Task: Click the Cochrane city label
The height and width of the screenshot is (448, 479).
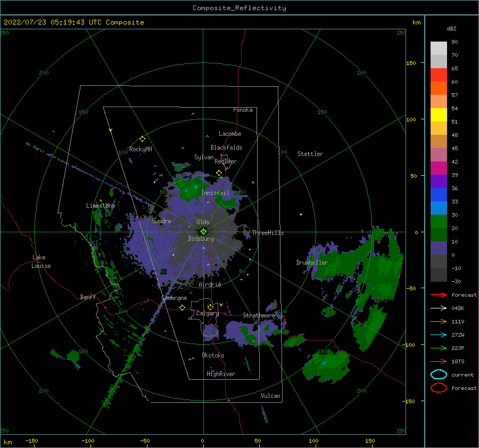Action: click(x=174, y=298)
